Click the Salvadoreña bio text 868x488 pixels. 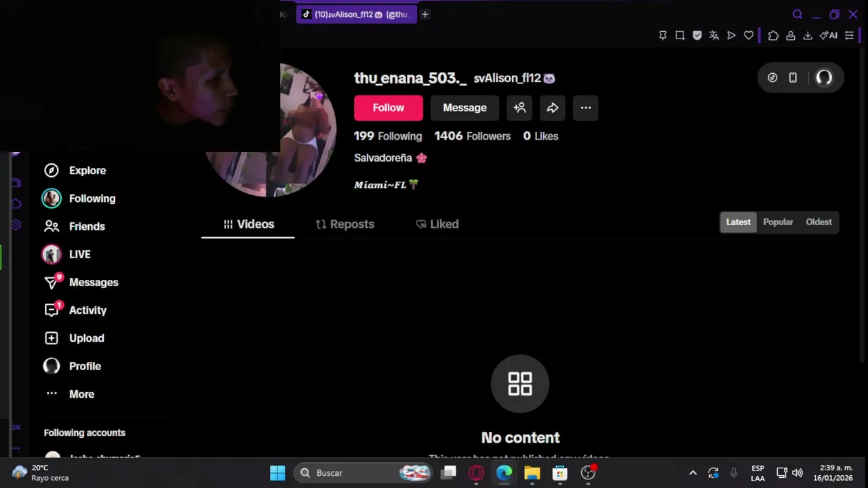click(x=390, y=158)
